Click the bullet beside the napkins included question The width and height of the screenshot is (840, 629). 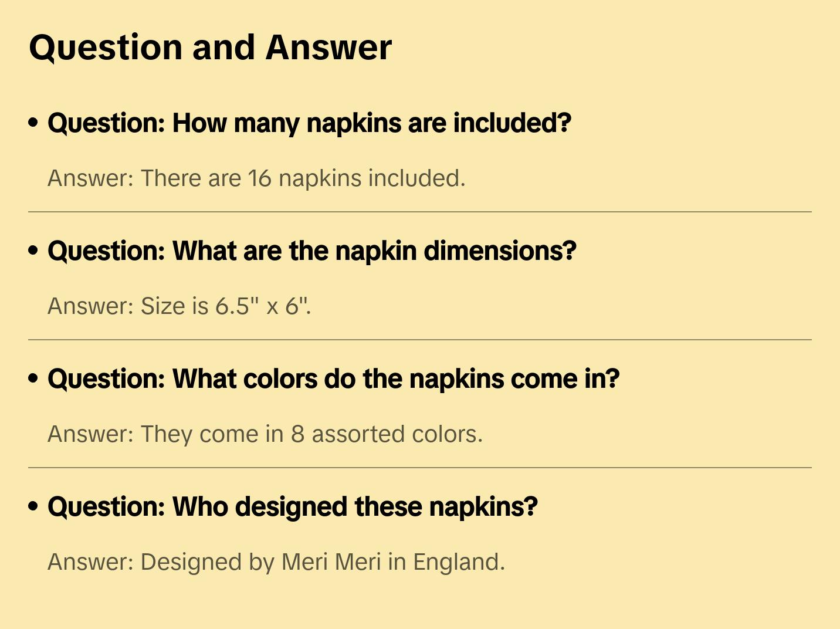[x=33, y=123]
